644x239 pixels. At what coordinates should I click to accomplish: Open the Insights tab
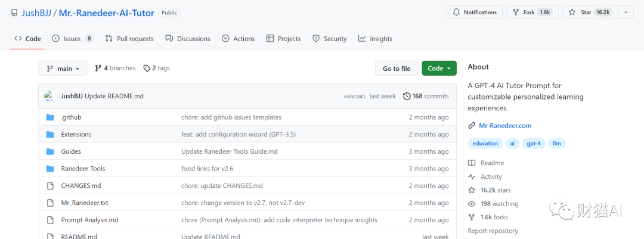[375, 39]
